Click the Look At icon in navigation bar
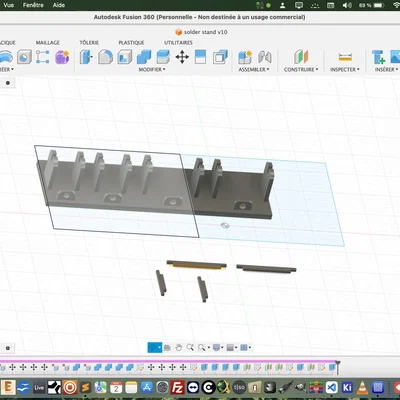400x400 pixels. (x=167, y=348)
